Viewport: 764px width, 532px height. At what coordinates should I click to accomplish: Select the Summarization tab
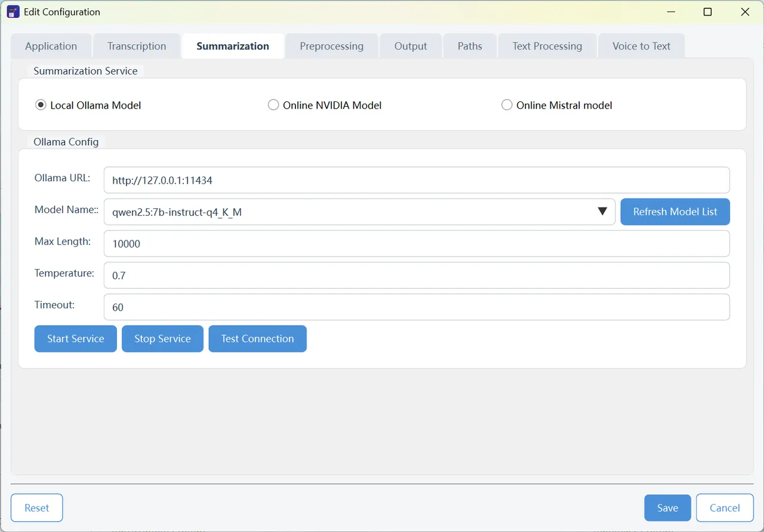(233, 46)
